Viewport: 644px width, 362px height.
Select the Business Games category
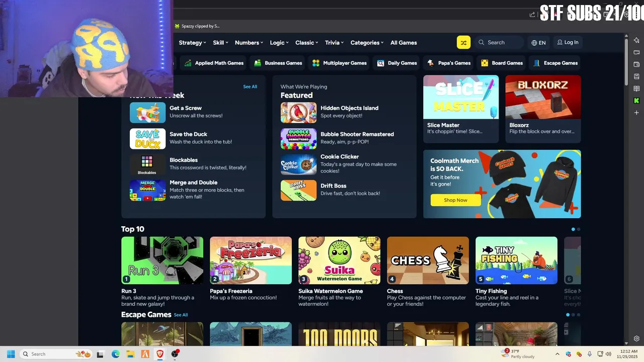point(278,63)
